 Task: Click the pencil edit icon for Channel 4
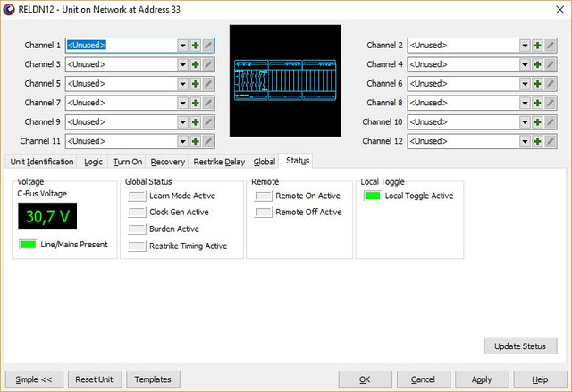(551, 64)
